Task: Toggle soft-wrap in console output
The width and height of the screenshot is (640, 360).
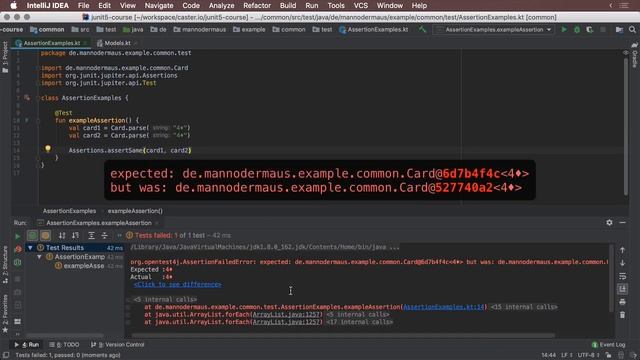Action: 622,276
